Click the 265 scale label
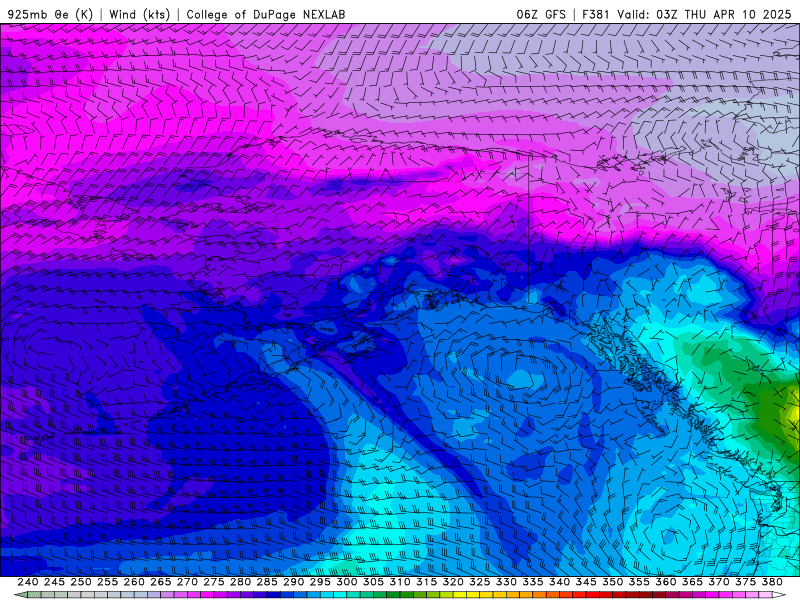Viewport: 800px width, 600px height. point(160,582)
